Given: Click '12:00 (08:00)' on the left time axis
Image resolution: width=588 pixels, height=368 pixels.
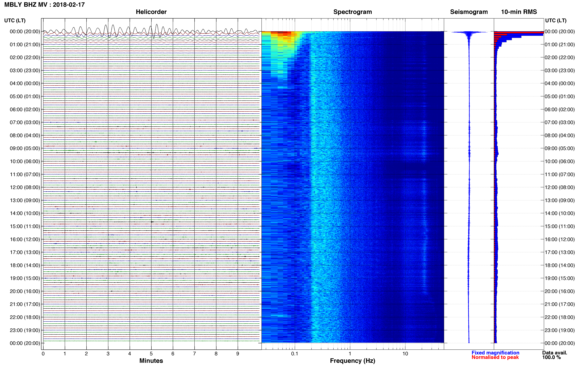Looking at the screenshot, I should click(x=25, y=187).
